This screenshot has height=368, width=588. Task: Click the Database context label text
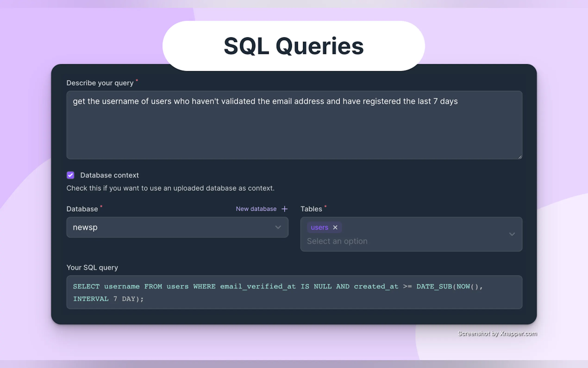tap(109, 175)
